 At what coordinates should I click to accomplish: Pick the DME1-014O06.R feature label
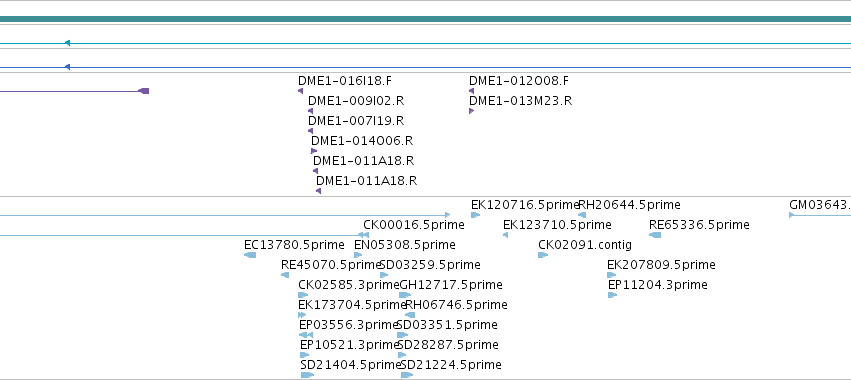click(x=362, y=141)
